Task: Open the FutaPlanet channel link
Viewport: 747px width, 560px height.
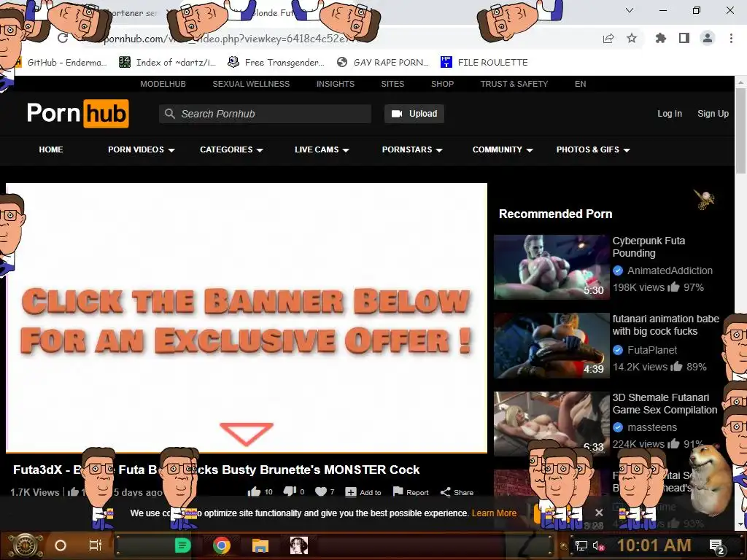Action: pos(652,350)
